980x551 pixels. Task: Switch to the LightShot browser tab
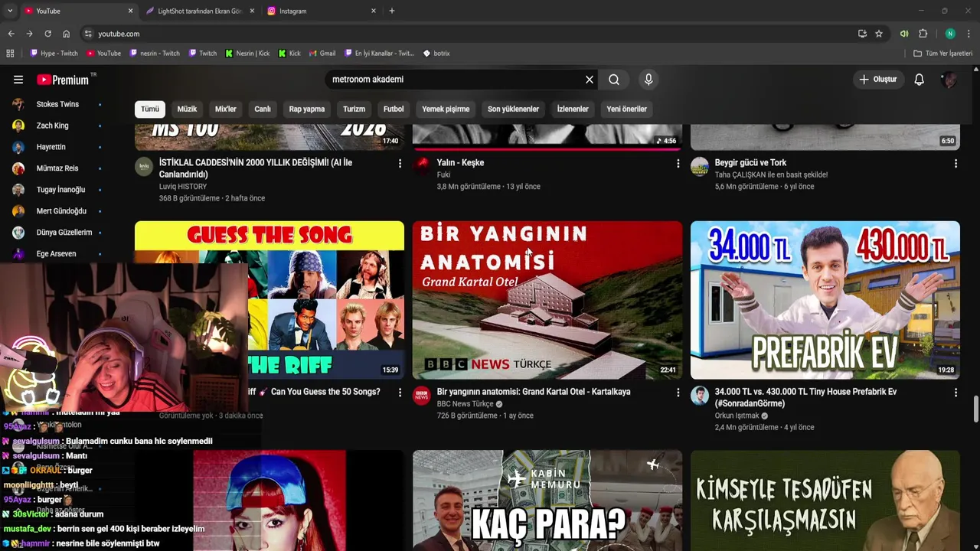tap(199, 11)
